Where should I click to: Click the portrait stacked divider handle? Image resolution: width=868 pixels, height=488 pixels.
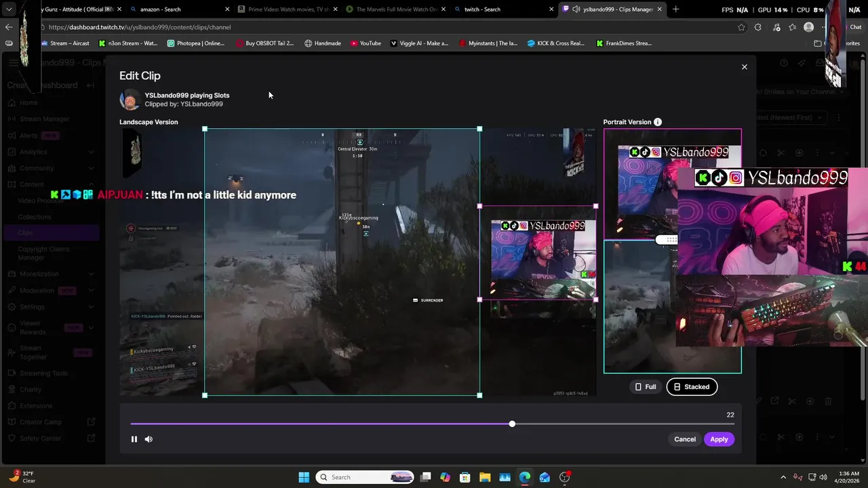667,239
